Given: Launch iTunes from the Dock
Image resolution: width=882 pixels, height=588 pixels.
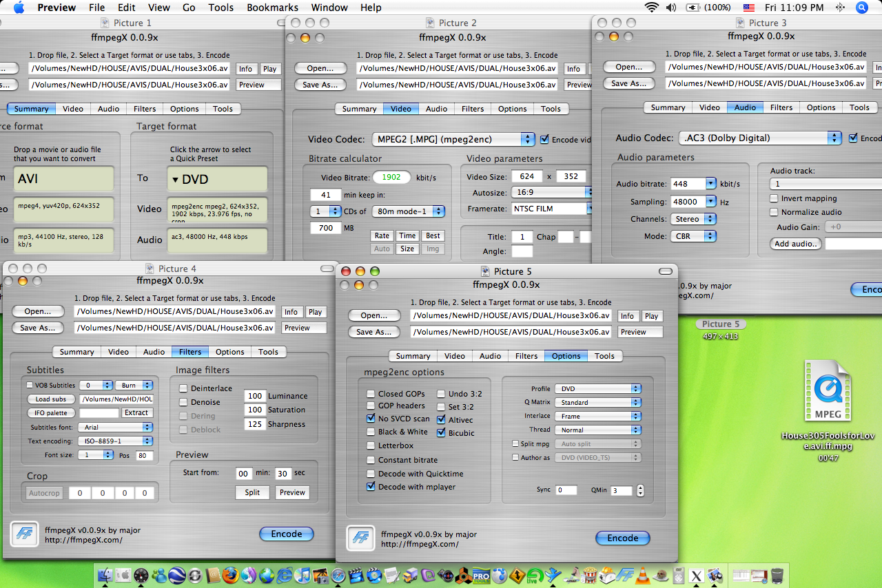Looking at the screenshot, I should coord(302,574).
